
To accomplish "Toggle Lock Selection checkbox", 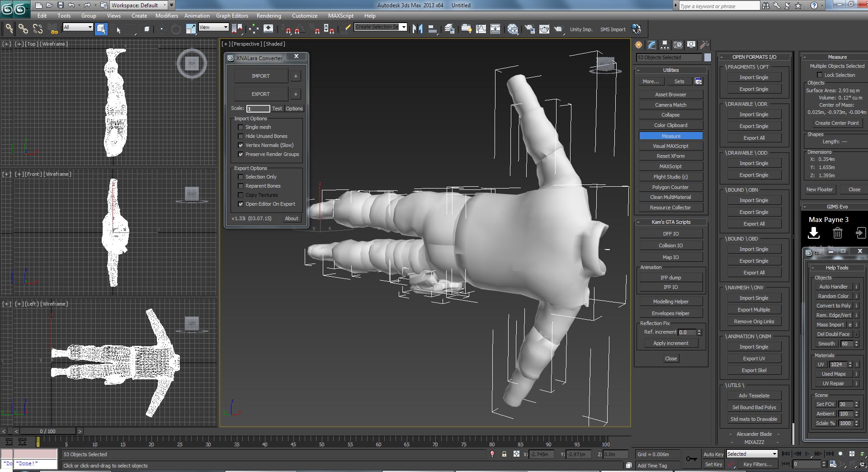I will (x=820, y=75).
